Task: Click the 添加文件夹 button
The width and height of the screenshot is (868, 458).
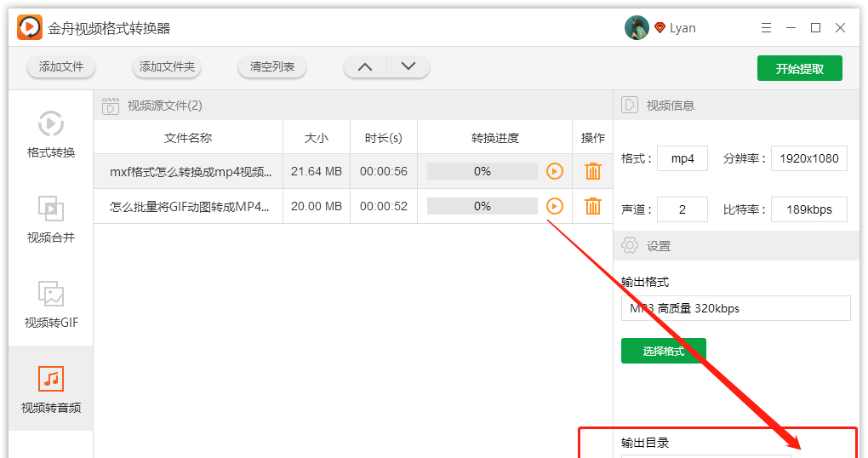Action: pyautogui.click(x=167, y=66)
